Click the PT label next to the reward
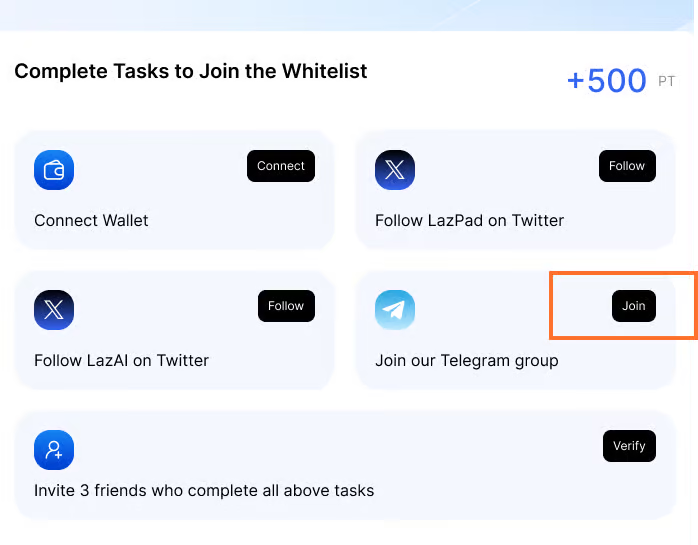The height and width of the screenshot is (545, 698). coord(666,82)
